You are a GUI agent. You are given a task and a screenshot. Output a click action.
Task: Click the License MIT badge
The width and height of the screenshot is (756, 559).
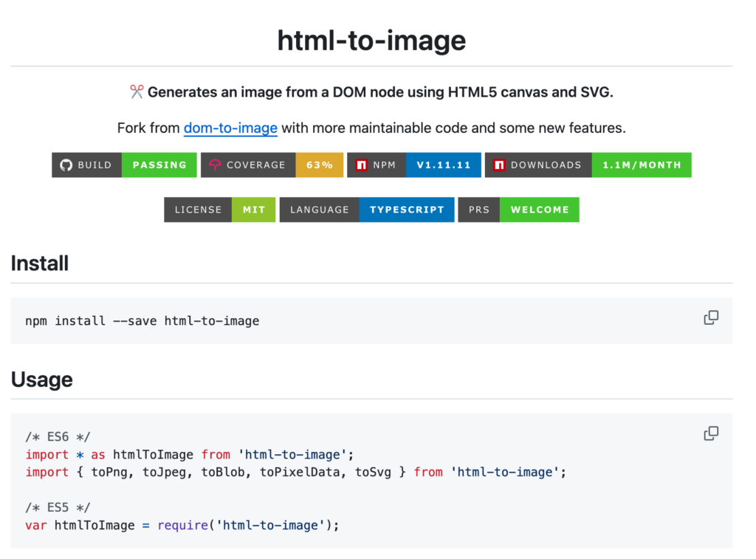point(220,210)
